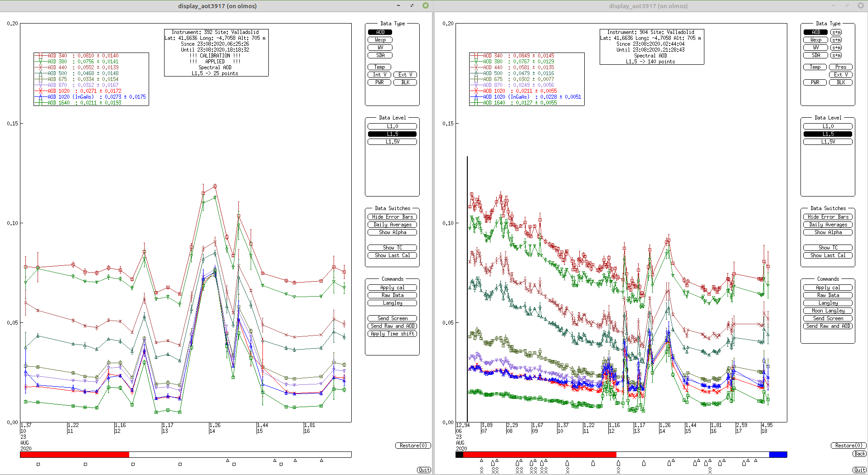Select L1.5V data level in left window
Viewport: 868px width, 475px height.
392,142
